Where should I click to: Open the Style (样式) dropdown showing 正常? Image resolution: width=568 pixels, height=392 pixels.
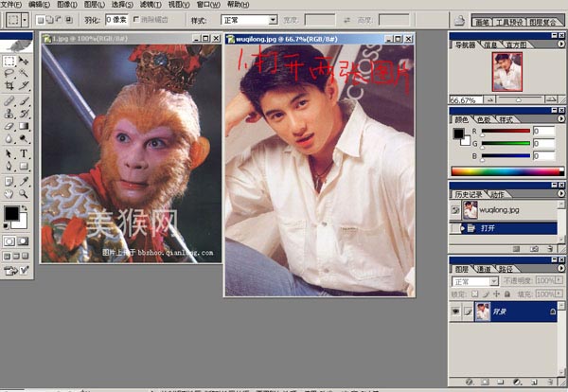coord(249,19)
